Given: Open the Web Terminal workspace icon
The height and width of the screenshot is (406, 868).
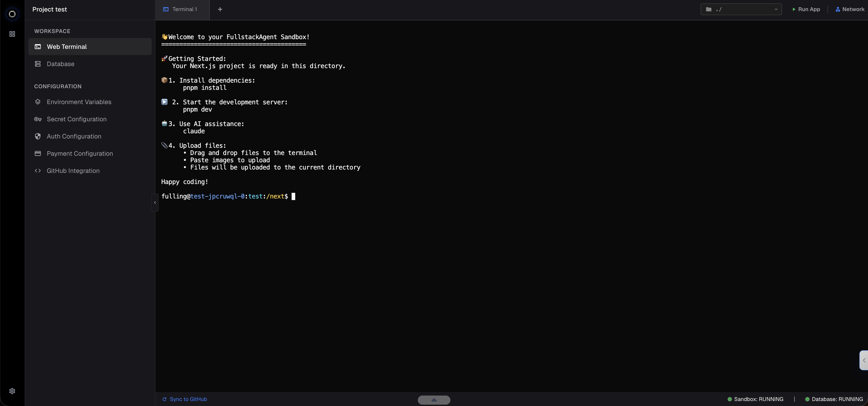Looking at the screenshot, I should tap(38, 47).
